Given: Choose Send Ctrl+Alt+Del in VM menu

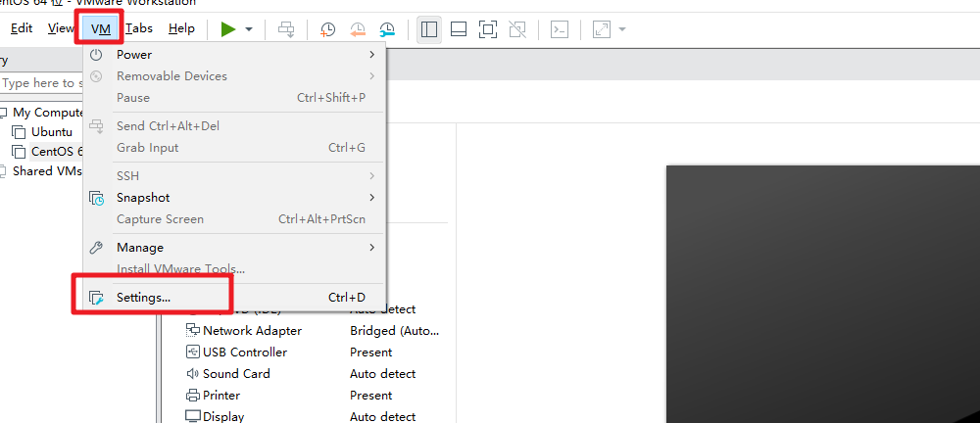Looking at the screenshot, I should tap(235, 126).
